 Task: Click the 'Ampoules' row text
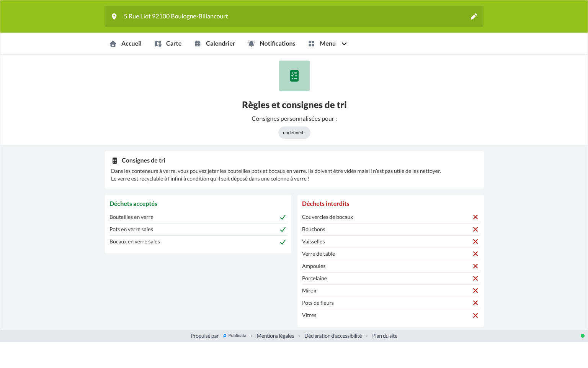coord(314,266)
